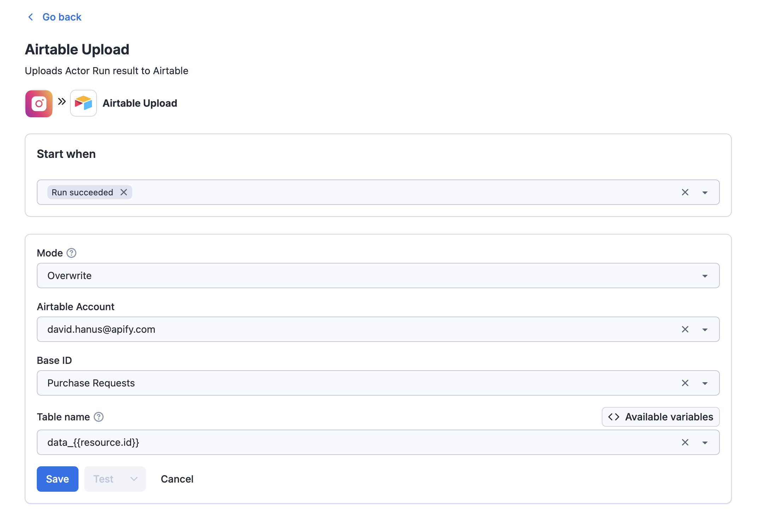Click the Go back link

coord(62,17)
